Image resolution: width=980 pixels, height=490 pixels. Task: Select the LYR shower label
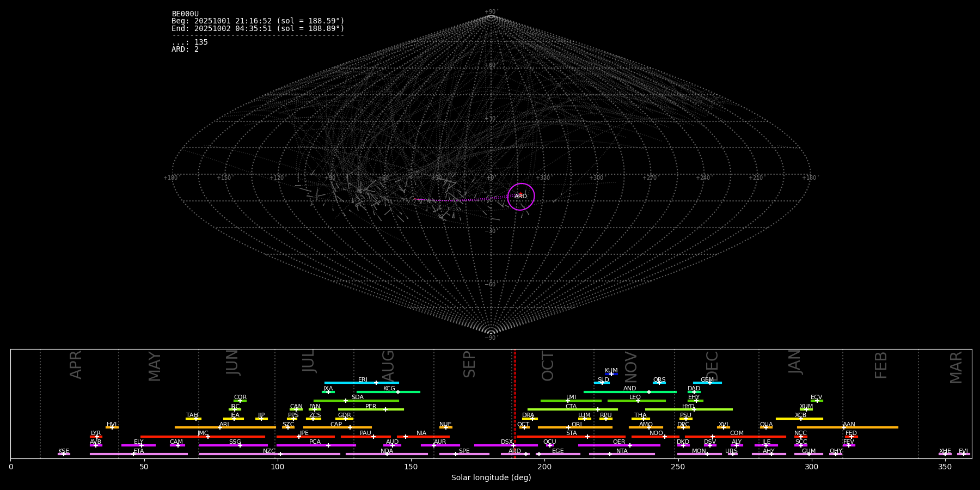tap(96, 433)
